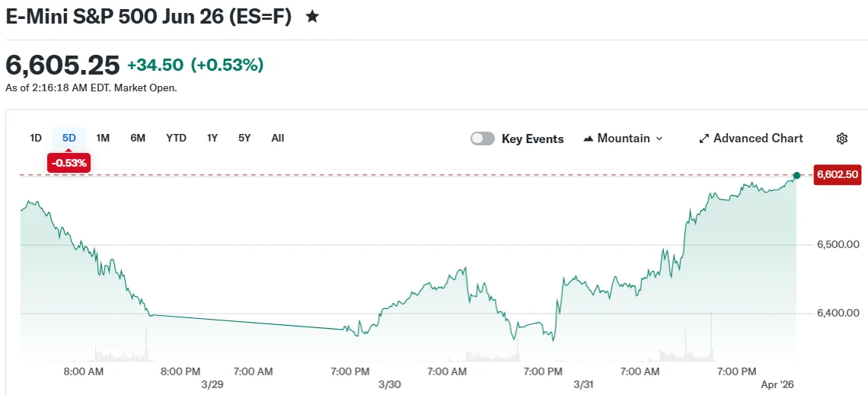Open the Mountain chart type dropdown
The width and height of the screenshot is (868, 395).
pyautogui.click(x=624, y=139)
